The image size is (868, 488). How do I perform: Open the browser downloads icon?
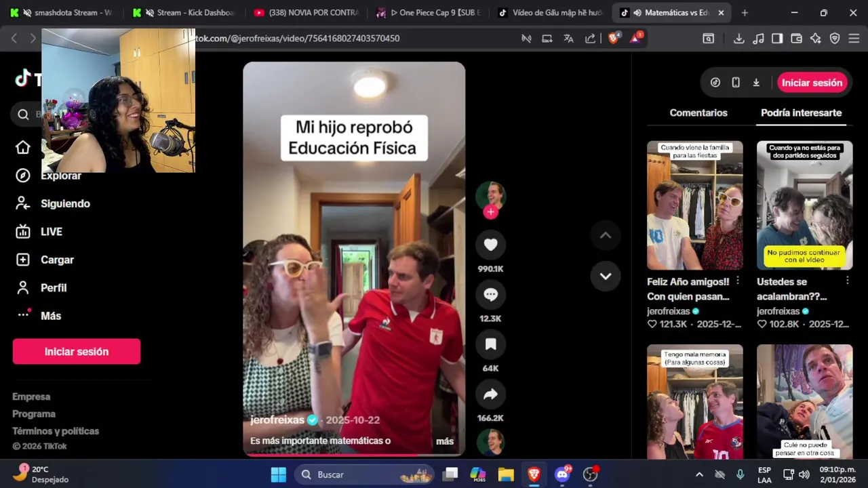click(739, 39)
